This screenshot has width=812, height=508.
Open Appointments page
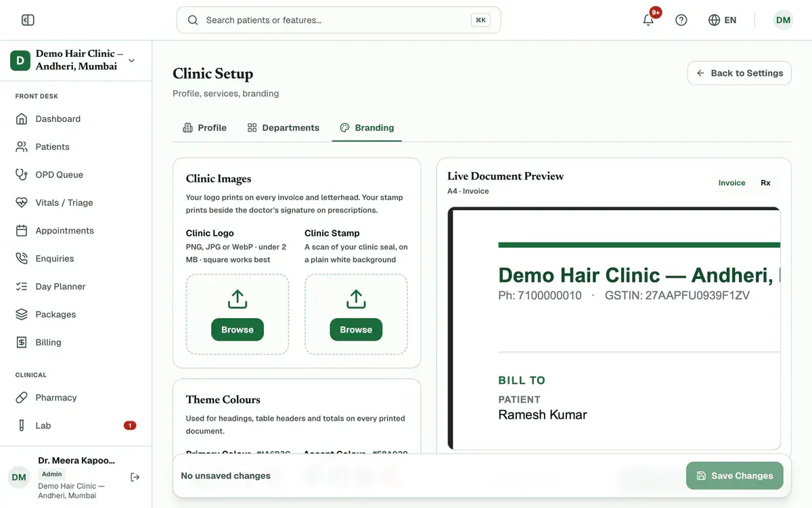76,231
